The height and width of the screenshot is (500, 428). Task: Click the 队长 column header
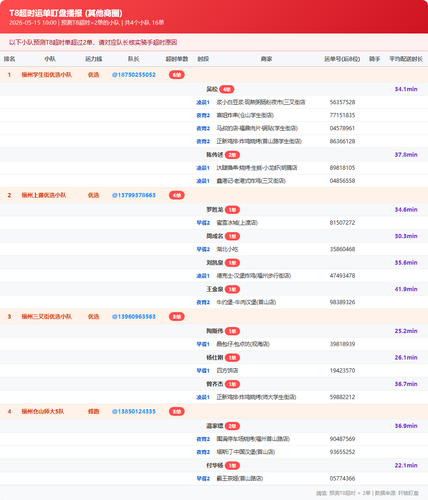click(134, 59)
